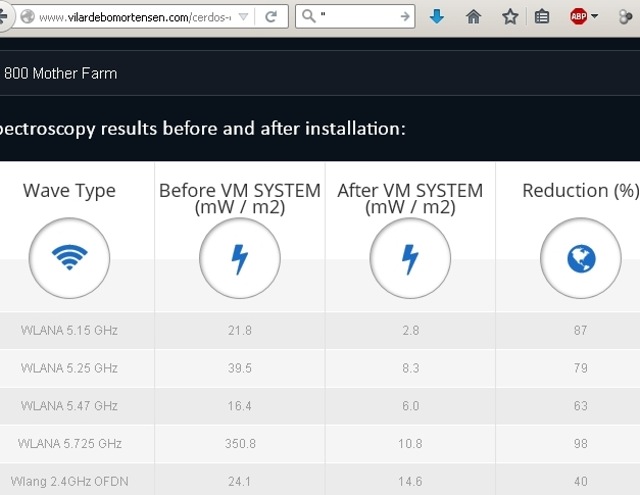This screenshot has height=495, width=640.
Task: Click the search go arrow
Action: coord(405,17)
